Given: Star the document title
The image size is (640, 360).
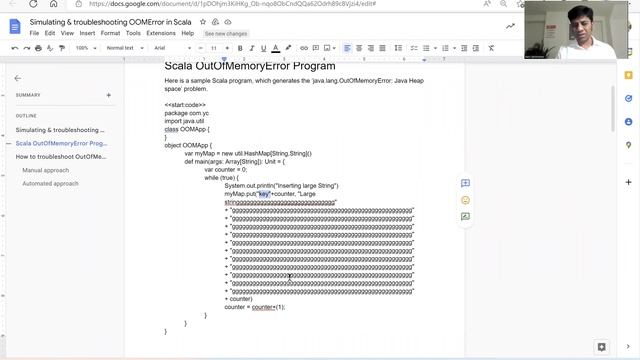Looking at the screenshot, I should 203,22.
